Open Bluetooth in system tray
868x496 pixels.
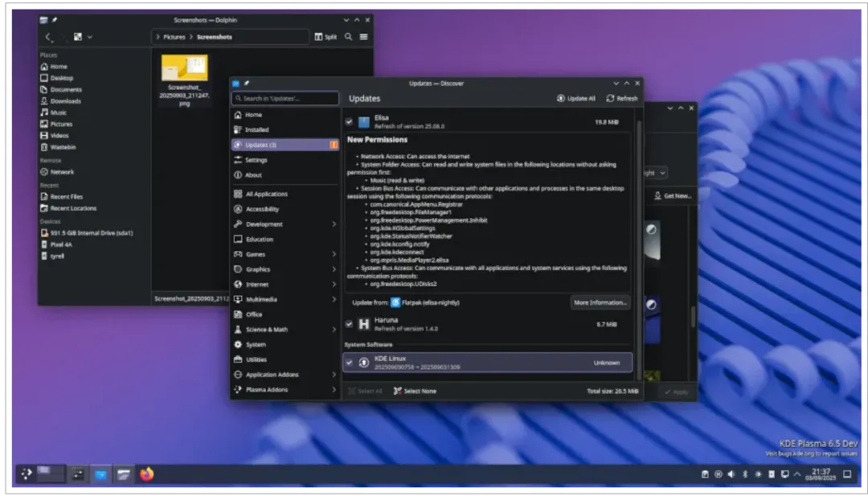click(x=744, y=473)
